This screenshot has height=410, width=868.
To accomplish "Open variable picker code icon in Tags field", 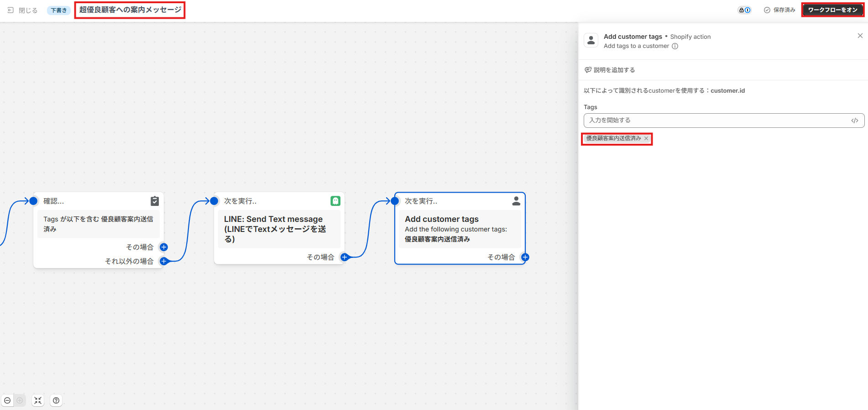I will click(x=855, y=121).
